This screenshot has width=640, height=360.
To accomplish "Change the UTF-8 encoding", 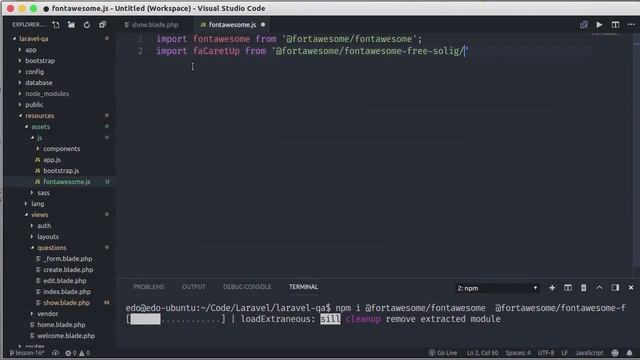I will click(546, 353).
